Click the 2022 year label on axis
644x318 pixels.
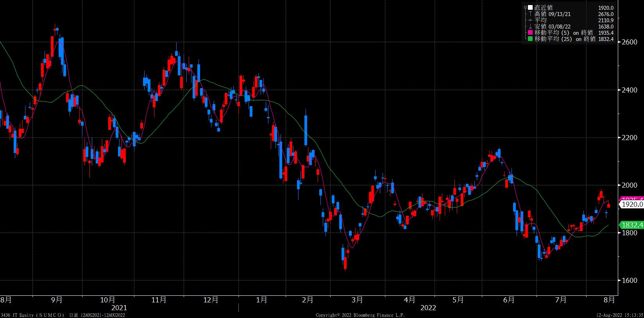pos(428,308)
